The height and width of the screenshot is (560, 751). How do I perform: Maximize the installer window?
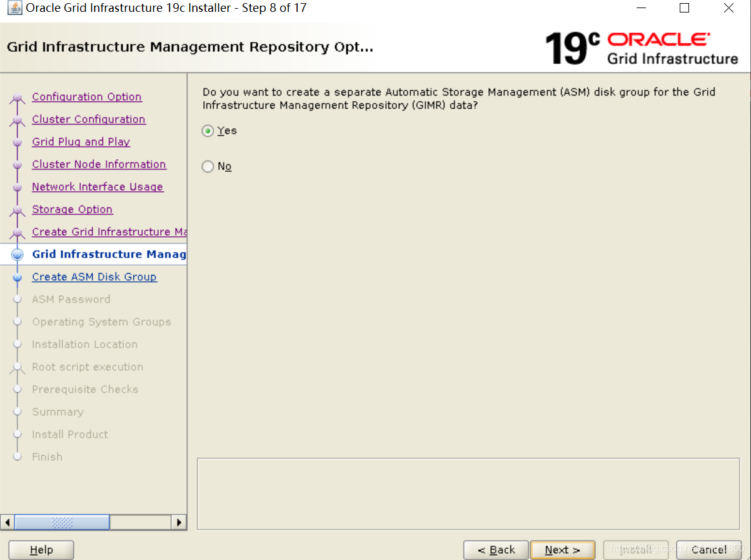684,8
